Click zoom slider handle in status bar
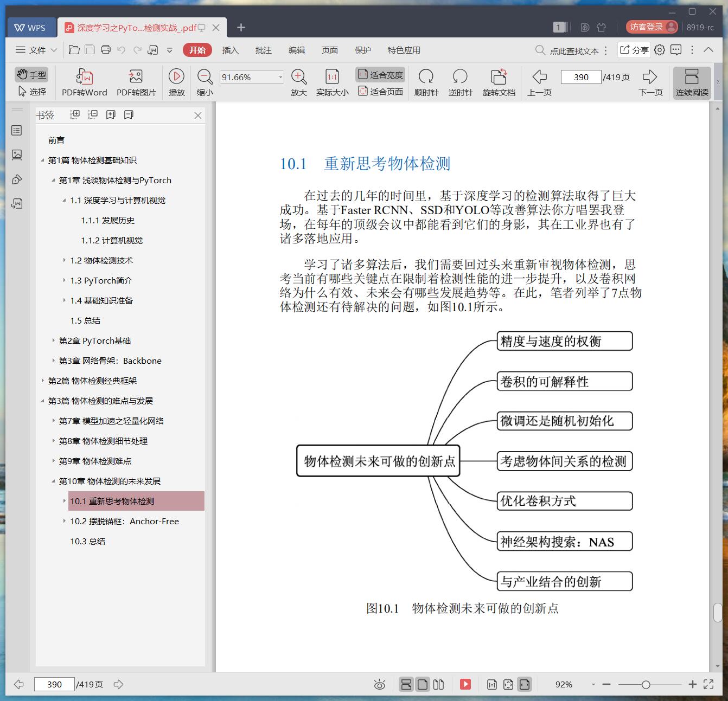This screenshot has width=728, height=701. (x=646, y=685)
